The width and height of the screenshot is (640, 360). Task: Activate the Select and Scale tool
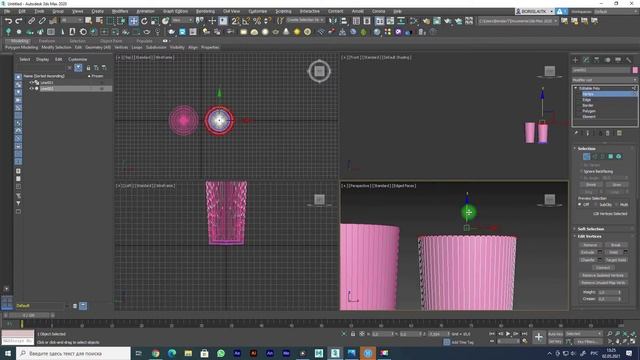155,20
